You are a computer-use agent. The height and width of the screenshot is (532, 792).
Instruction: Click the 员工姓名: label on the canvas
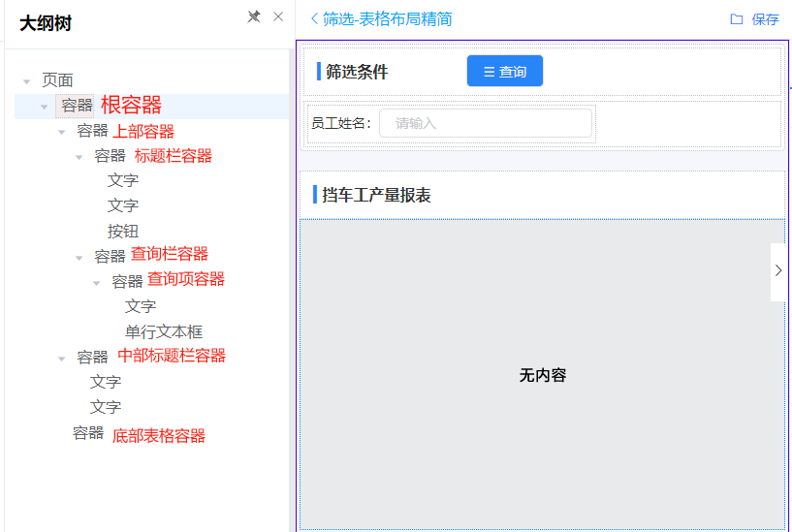(x=341, y=123)
